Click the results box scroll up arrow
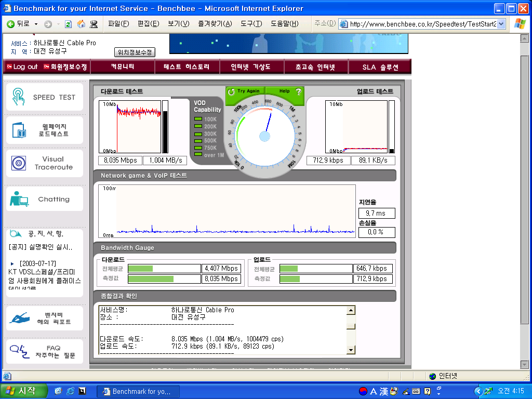The image size is (532, 399). click(x=351, y=310)
